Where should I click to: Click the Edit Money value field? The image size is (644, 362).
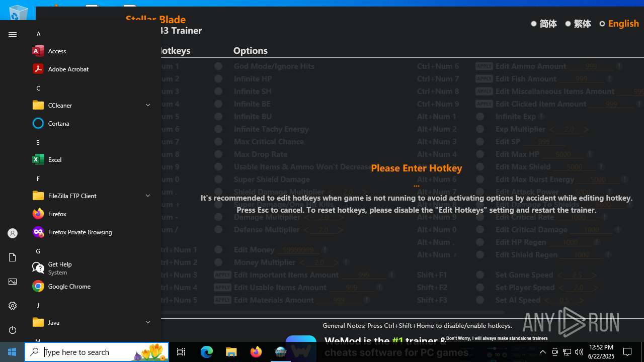[298, 250]
